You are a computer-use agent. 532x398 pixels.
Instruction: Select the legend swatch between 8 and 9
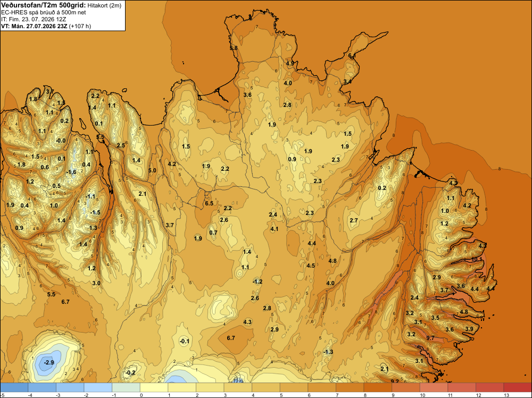tap(378, 387)
